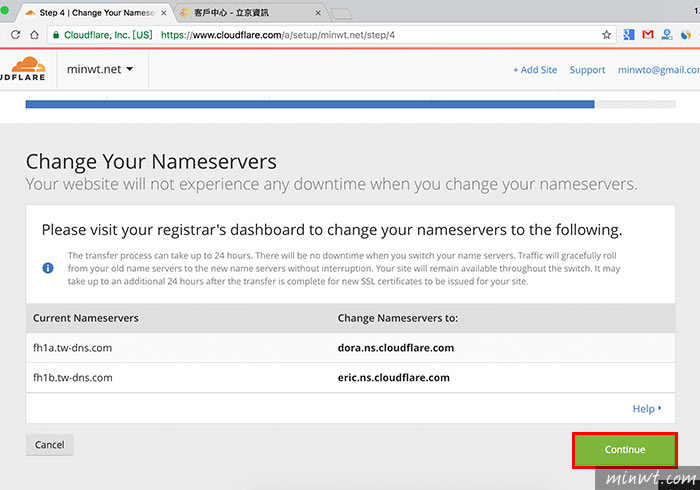Open a new browser tab
The height and width of the screenshot is (490, 700).
click(342, 14)
